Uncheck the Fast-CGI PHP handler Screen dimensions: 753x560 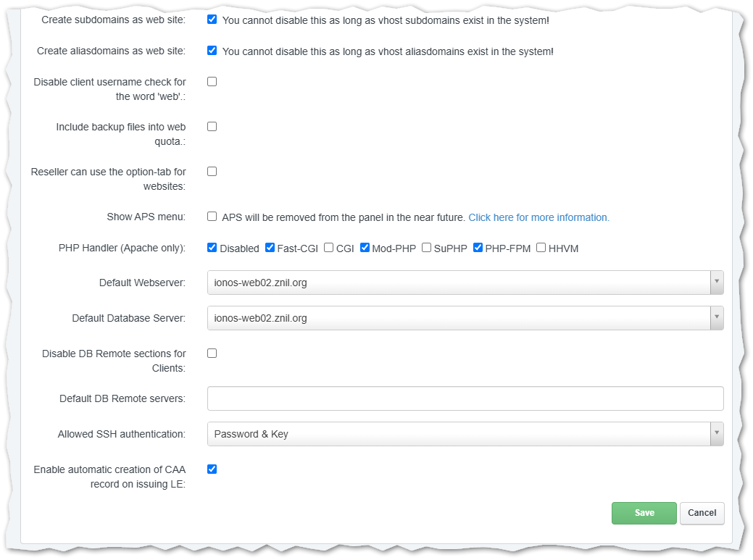[270, 247]
